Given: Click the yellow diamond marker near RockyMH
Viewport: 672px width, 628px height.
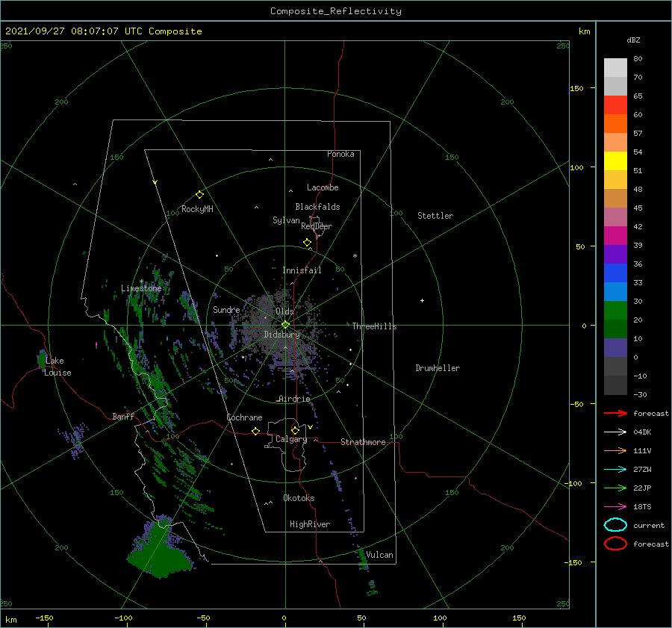Looking at the screenshot, I should coord(199,195).
